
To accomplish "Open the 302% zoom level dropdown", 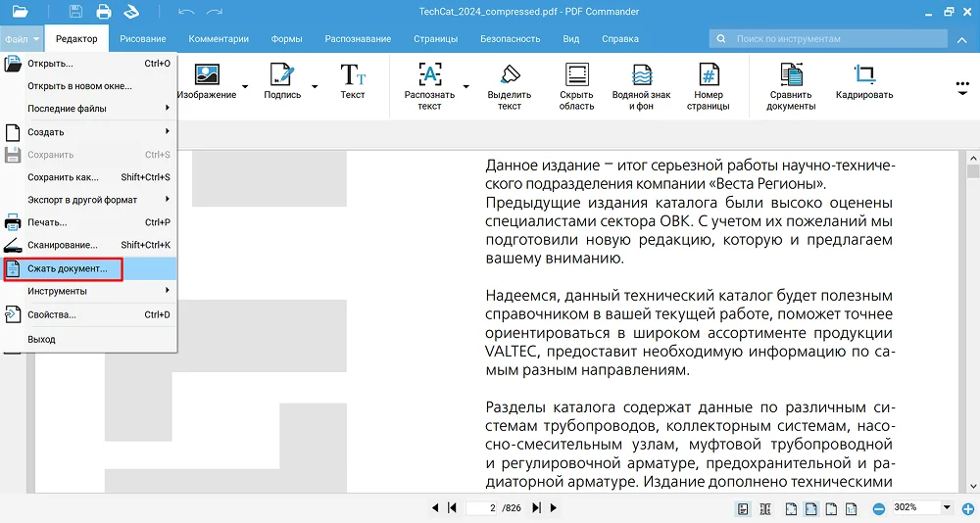I will coord(947,508).
